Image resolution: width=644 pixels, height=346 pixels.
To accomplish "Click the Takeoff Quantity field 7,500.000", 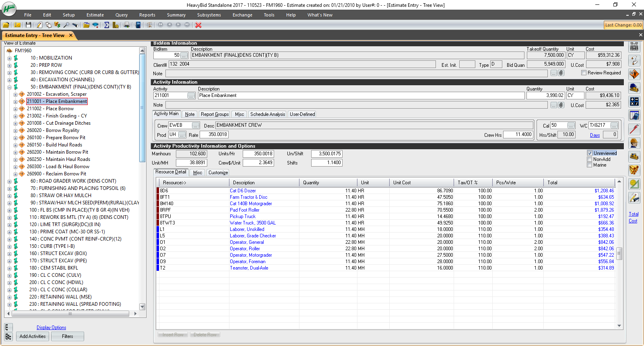I will tap(546, 55).
